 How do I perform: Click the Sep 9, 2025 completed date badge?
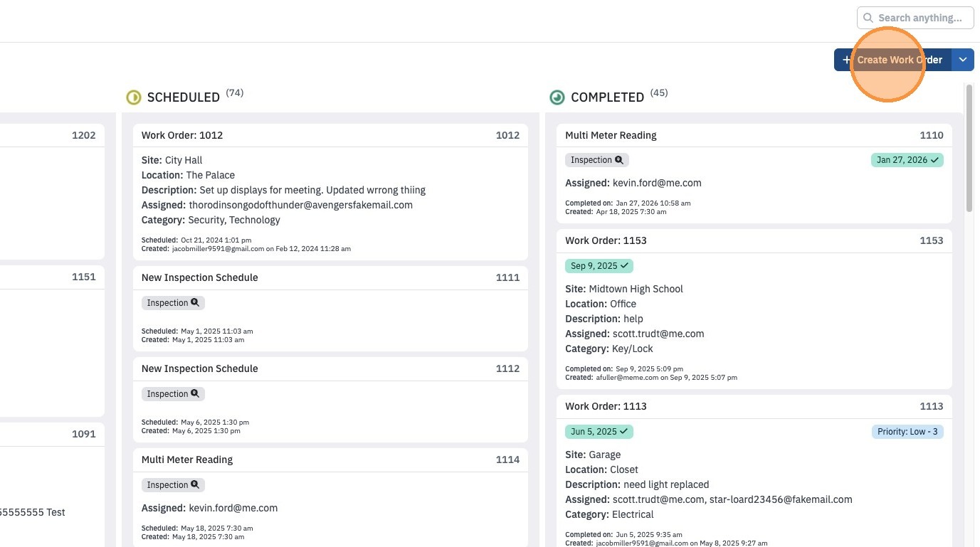[x=599, y=266]
